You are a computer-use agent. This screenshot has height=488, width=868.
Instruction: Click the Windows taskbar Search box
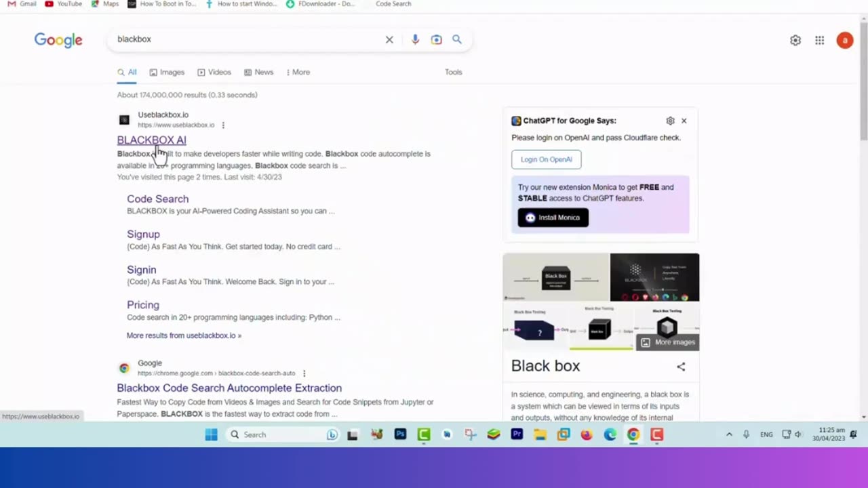pyautogui.click(x=283, y=434)
